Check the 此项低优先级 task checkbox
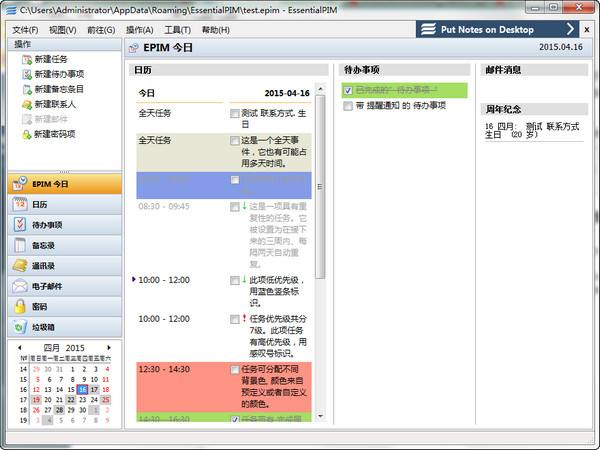Screen dimensions: 600x450 click(x=235, y=280)
